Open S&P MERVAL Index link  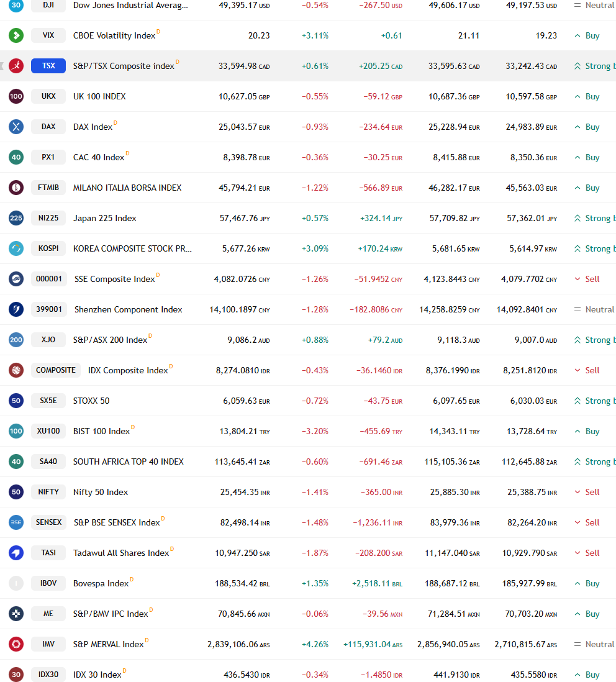point(108,645)
